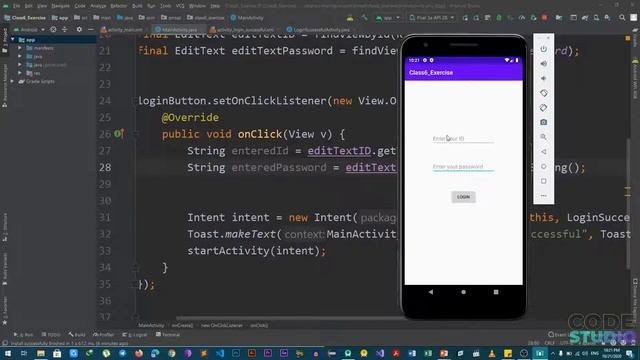Lower emulator volume with volume down icon
640x360 pixels.
(x=543, y=78)
